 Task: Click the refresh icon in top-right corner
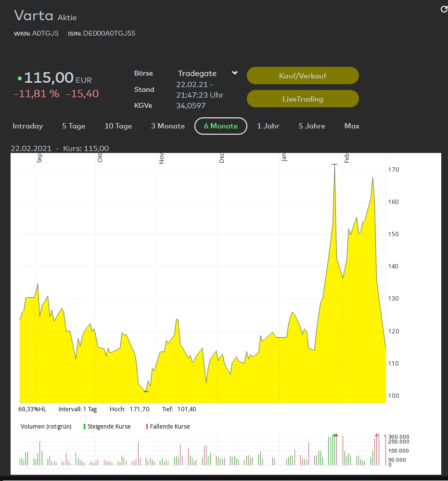tap(444, 10)
